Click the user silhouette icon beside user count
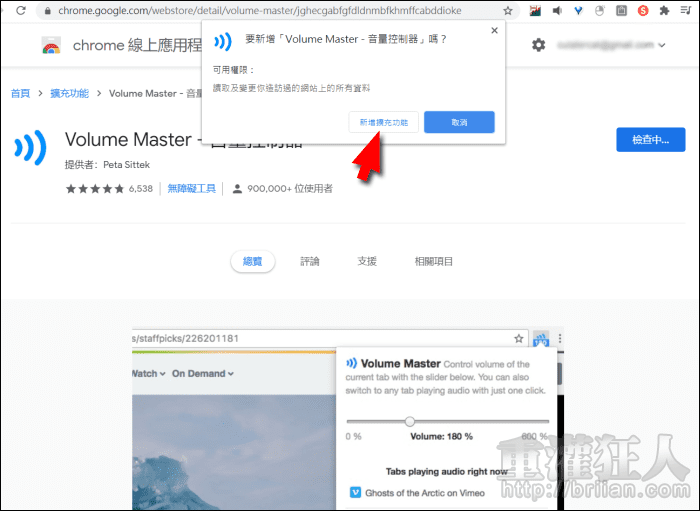Image resolution: width=700 pixels, height=511 pixels. pos(237,189)
